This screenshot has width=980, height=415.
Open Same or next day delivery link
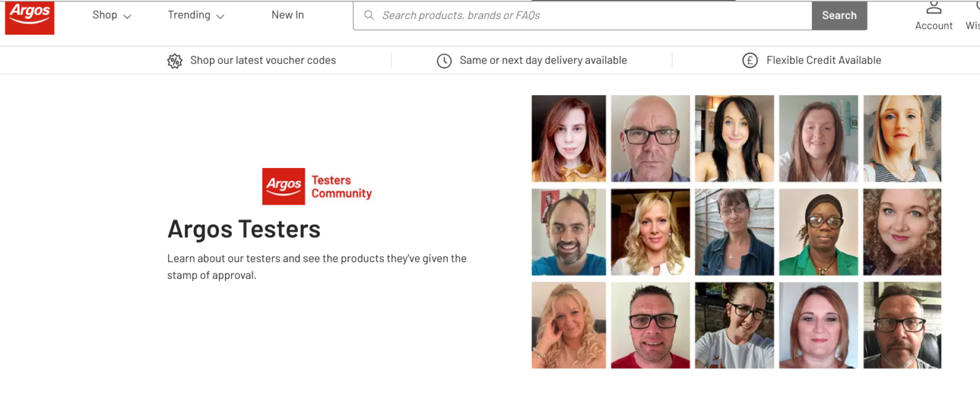[x=543, y=61]
